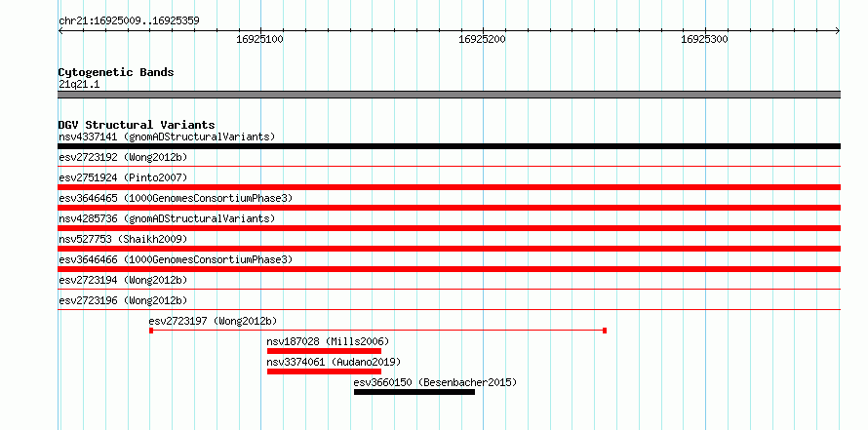Open the nsv187028 (Mills2006) label
This screenshot has height=430, width=868.
click(329, 341)
